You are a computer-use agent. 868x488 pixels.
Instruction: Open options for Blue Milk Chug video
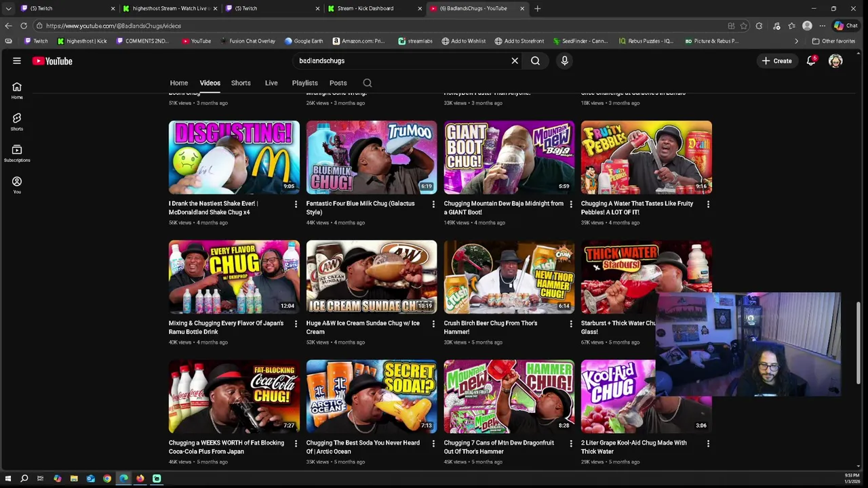[x=433, y=204]
